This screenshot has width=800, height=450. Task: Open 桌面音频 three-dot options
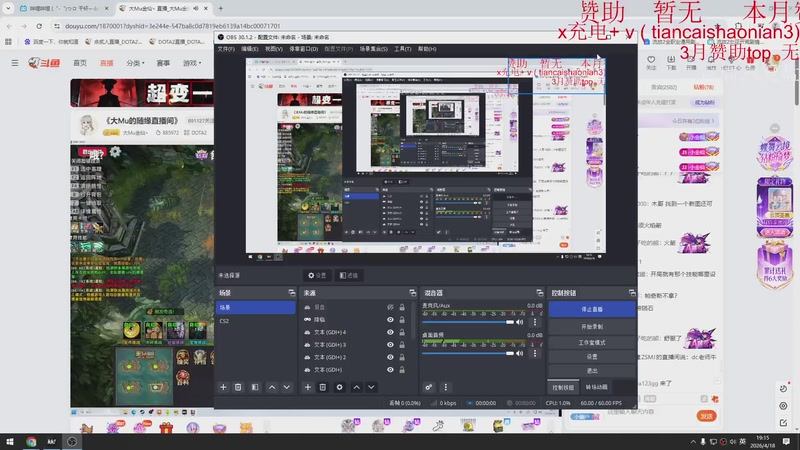tap(535, 353)
